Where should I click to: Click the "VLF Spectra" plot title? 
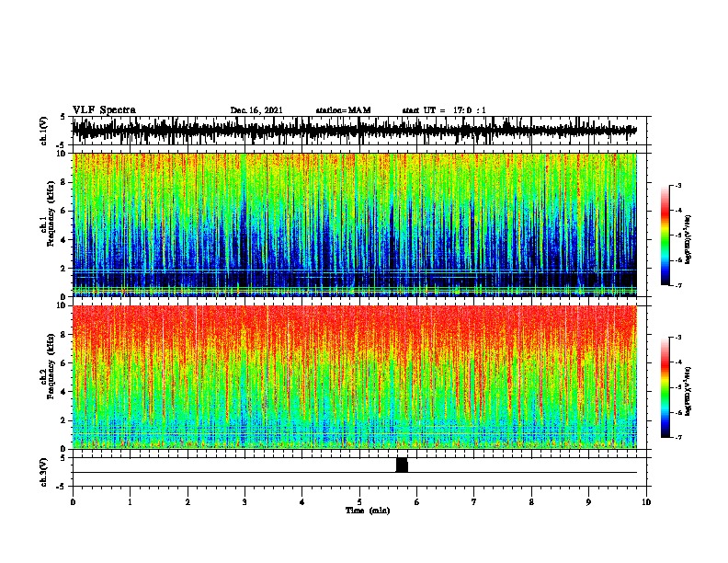tap(104, 110)
